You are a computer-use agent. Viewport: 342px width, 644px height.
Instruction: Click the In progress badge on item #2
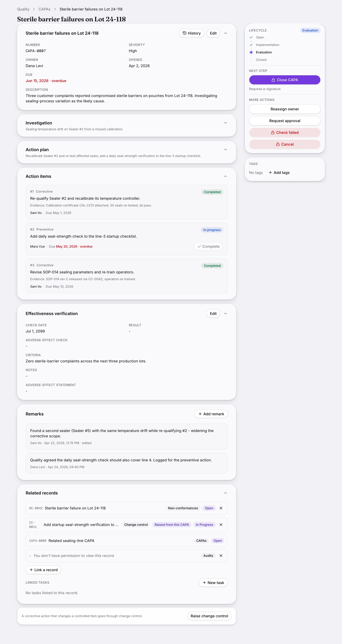pyautogui.click(x=212, y=230)
